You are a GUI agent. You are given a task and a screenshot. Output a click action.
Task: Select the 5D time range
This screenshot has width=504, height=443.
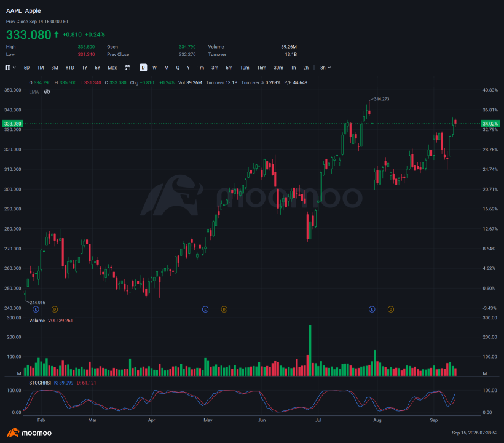point(26,68)
